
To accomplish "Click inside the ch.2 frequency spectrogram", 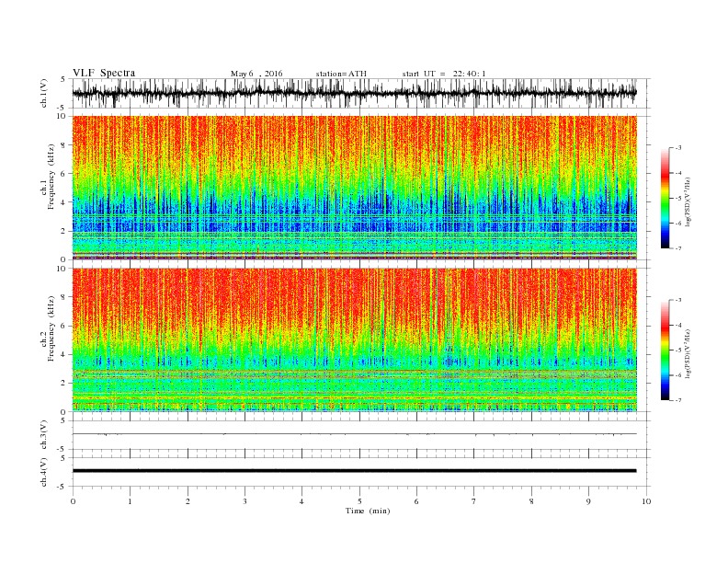I will pos(355,339).
